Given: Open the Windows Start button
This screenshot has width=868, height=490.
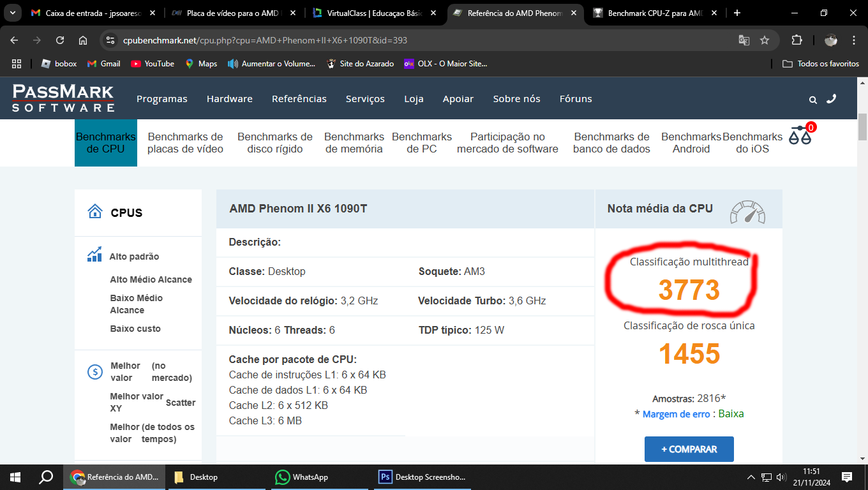Looking at the screenshot, I should [15, 477].
